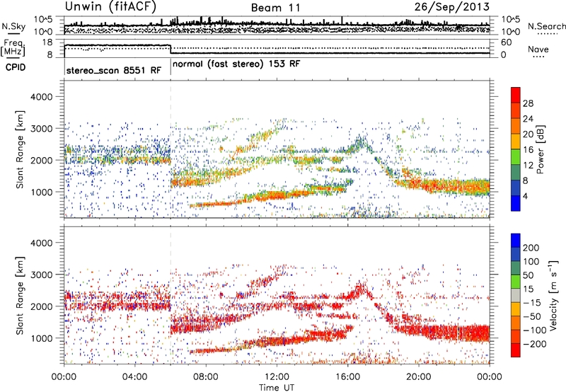Click the frequency axis '18' tick label
Viewport: 566px width, 392px height.
point(47,42)
